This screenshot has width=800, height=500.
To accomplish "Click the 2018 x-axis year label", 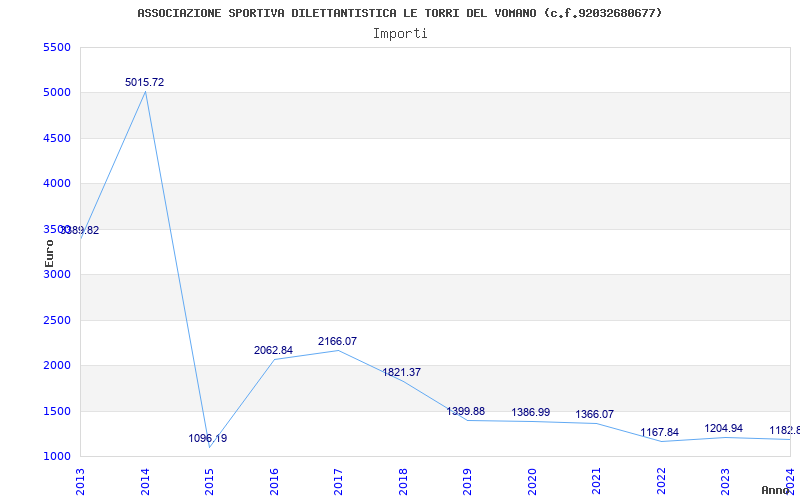I will point(404,482).
